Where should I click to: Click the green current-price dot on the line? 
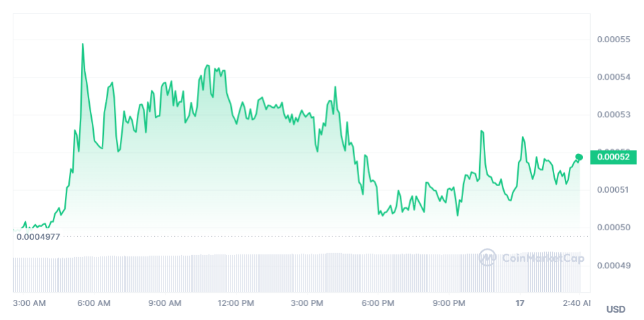pos(579,157)
